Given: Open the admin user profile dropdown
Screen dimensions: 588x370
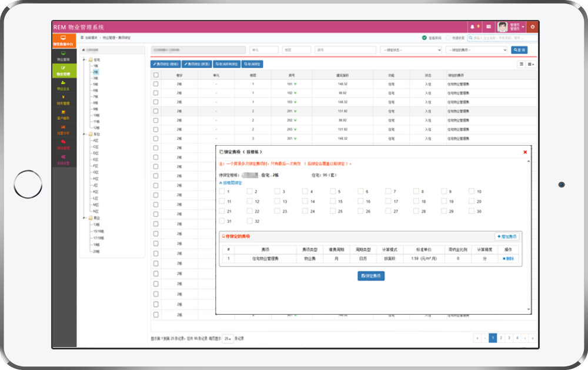Looking at the screenshot, I should [x=511, y=27].
